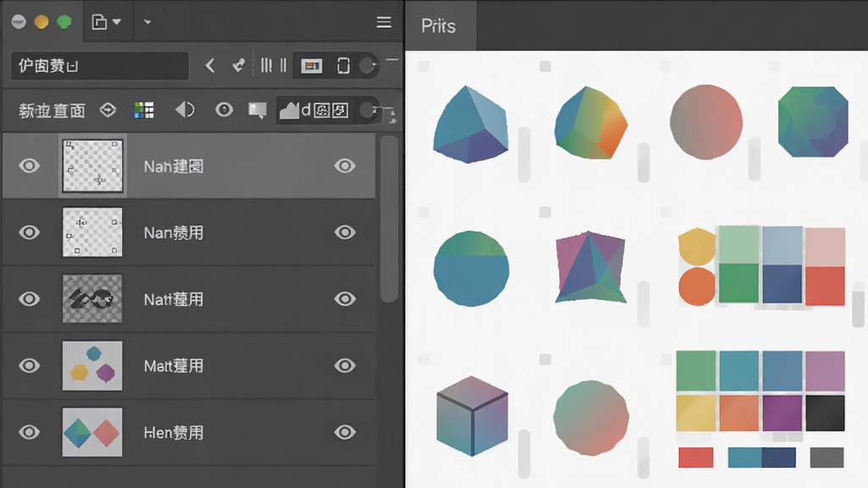This screenshot has width=868, height=488.
Task: Select the colored grid icon
Action: pos(144,110)
